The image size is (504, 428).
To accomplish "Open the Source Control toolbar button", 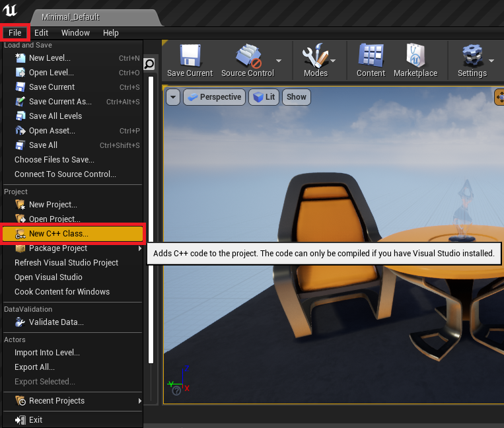I will (x=248, y=61).
